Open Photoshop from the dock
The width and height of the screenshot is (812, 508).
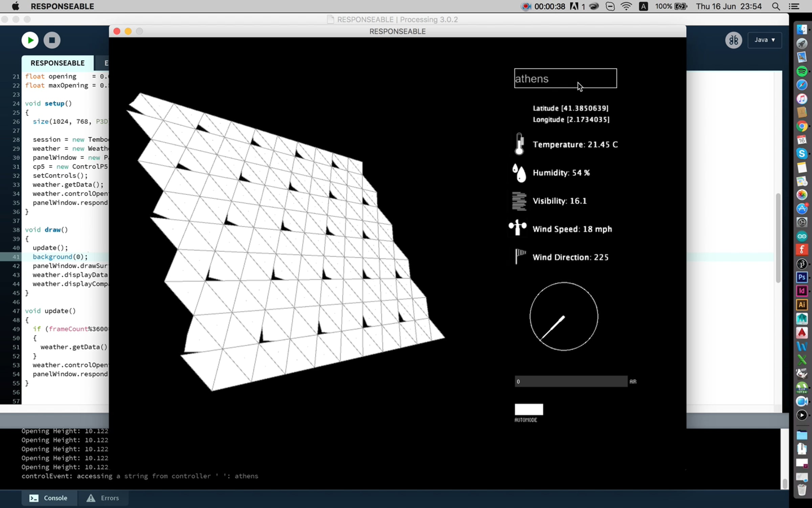802,277
